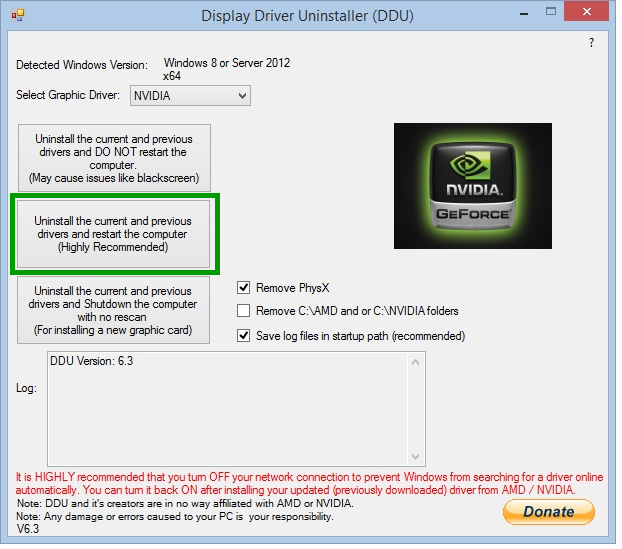Viewport: 622px width, 549px height.
Task: Click the log scrollbar up arrow
Action: tap(415, 362)
